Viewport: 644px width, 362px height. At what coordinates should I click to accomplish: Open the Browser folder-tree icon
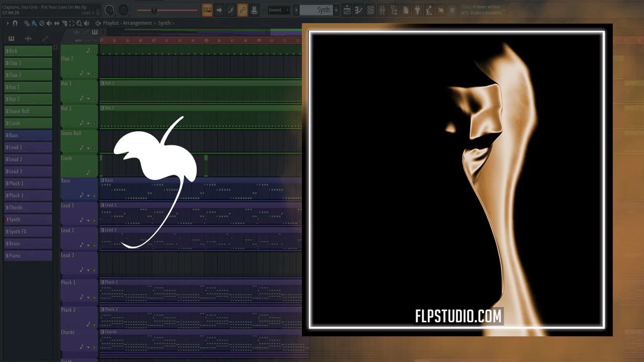click(x=394, y=10)
